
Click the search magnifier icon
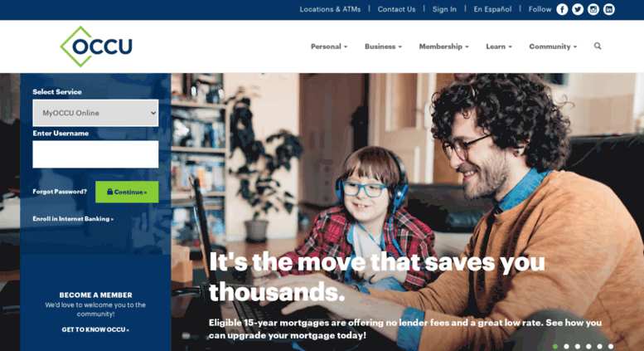(x=598, y=46)
